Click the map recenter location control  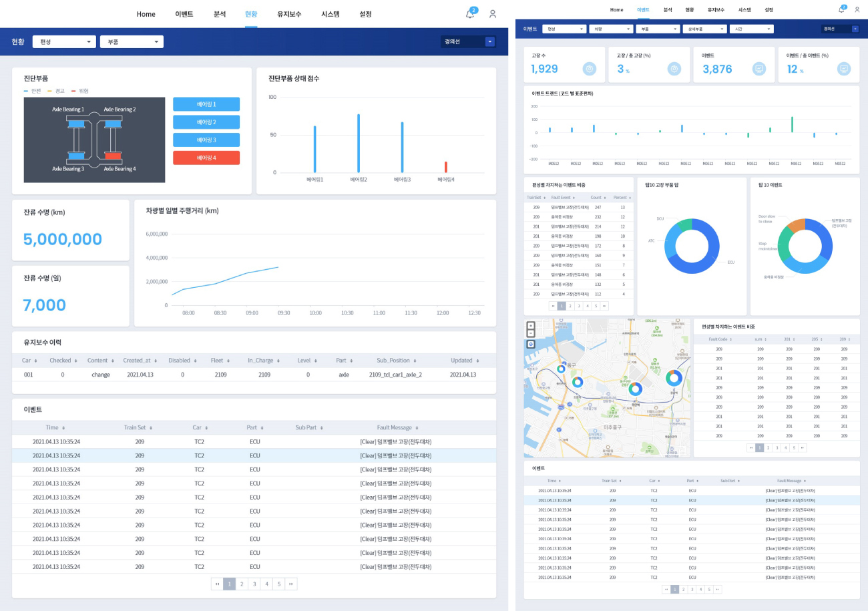click(530, 344)
